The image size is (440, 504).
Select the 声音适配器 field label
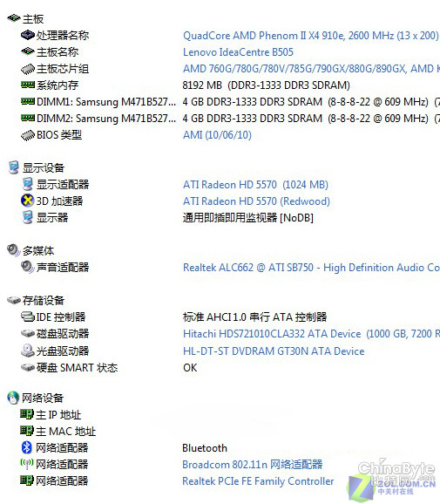click(63, 268)
